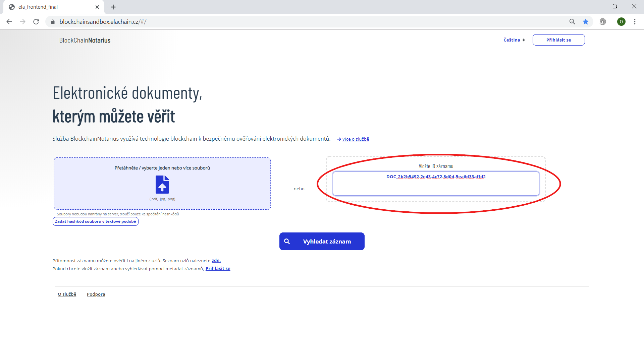Open the Více o službě link

pos(355,139)
